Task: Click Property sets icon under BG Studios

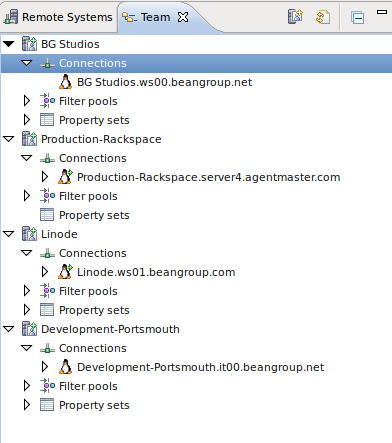Action: [x=47, y=120]
